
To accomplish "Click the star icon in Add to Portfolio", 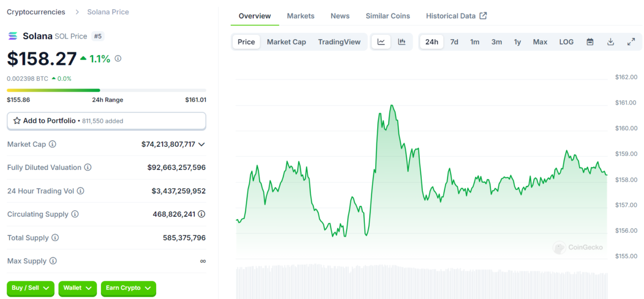I will coord(17,121).
